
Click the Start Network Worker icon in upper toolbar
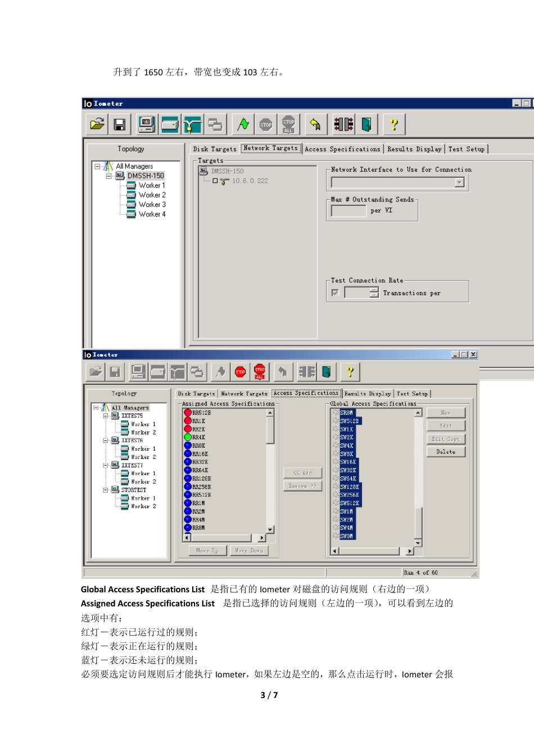point(192,124)
